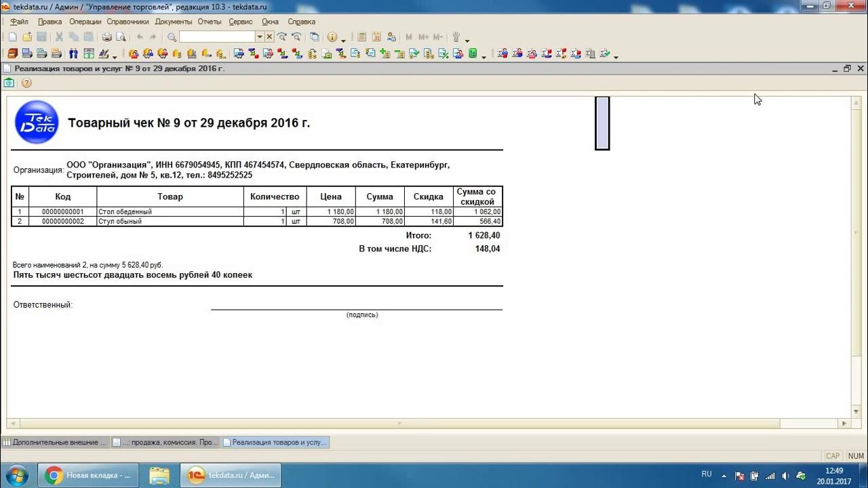The width and height of the screenshot is (868, 488).
Task: Click the Undo arrow icon
Action: click(x=140, y=37)
